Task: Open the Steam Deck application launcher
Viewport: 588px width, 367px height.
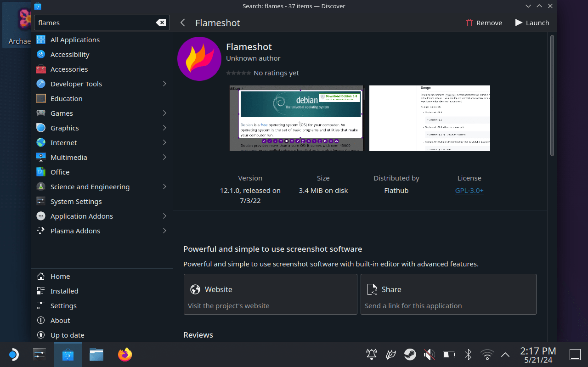Action: [x=13, y=354]
